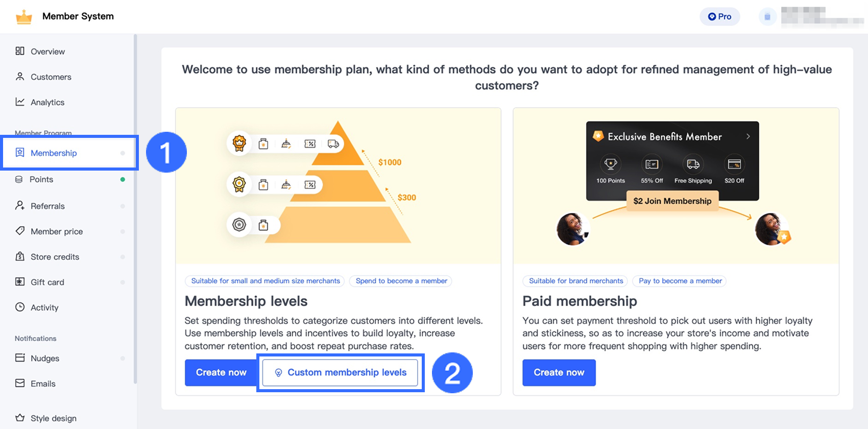Click the status dot beside Referrals
This screenshot has height=429, width=868.
(123, 206)
